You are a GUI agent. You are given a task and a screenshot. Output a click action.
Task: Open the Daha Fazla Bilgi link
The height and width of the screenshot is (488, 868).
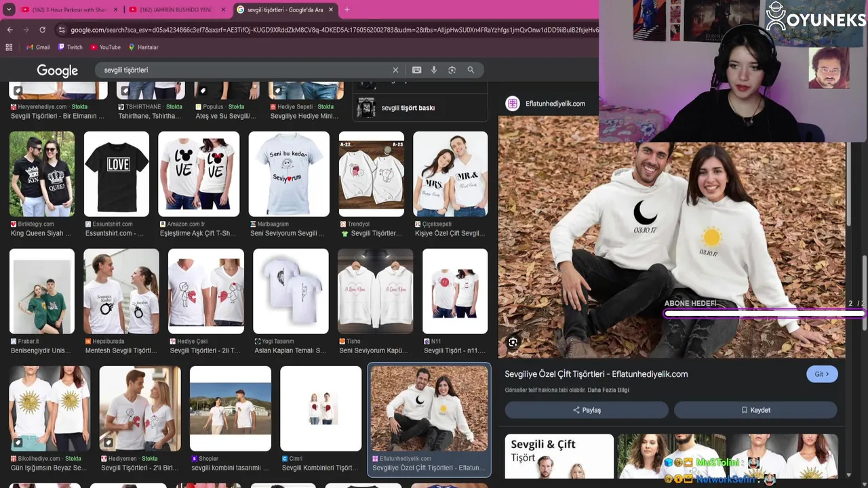click(608, 390)
